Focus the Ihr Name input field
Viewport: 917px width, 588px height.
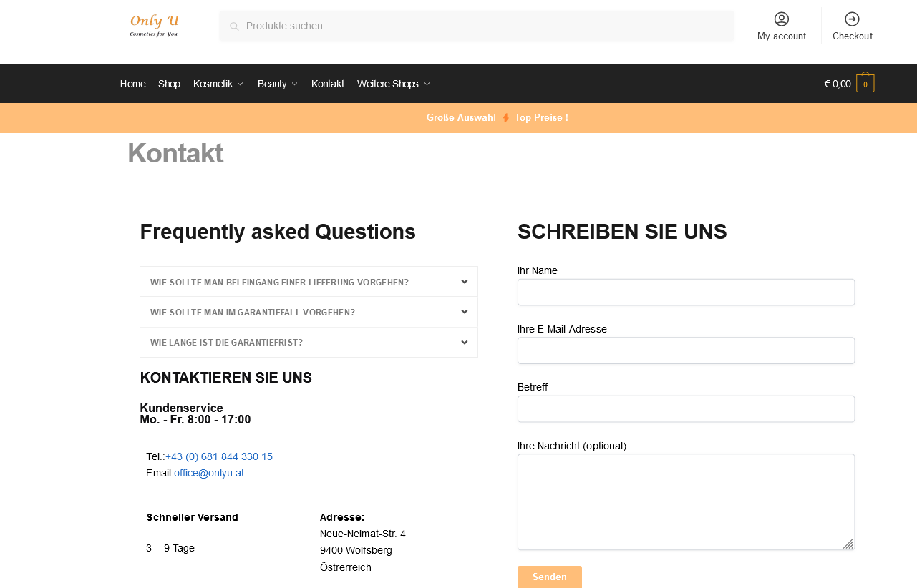(686, 293)
